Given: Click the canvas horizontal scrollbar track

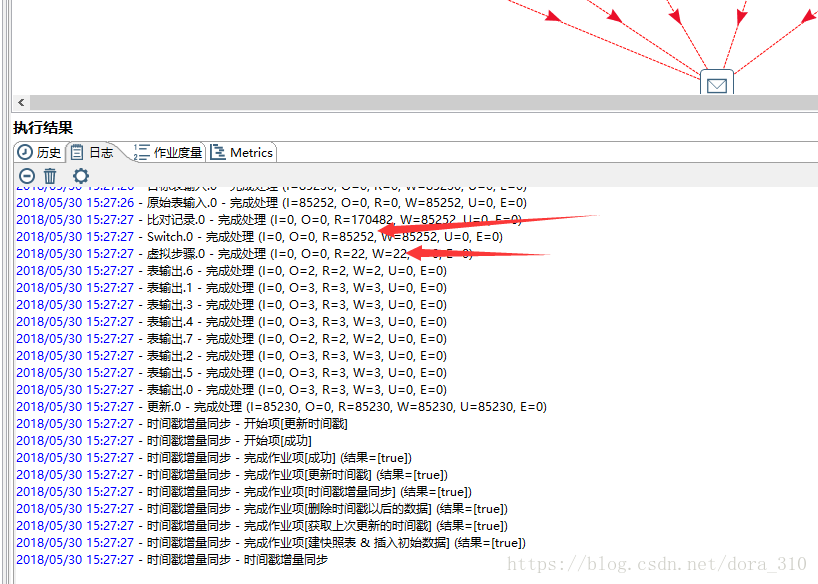Looking at the screenshot, I should [400, 102].
